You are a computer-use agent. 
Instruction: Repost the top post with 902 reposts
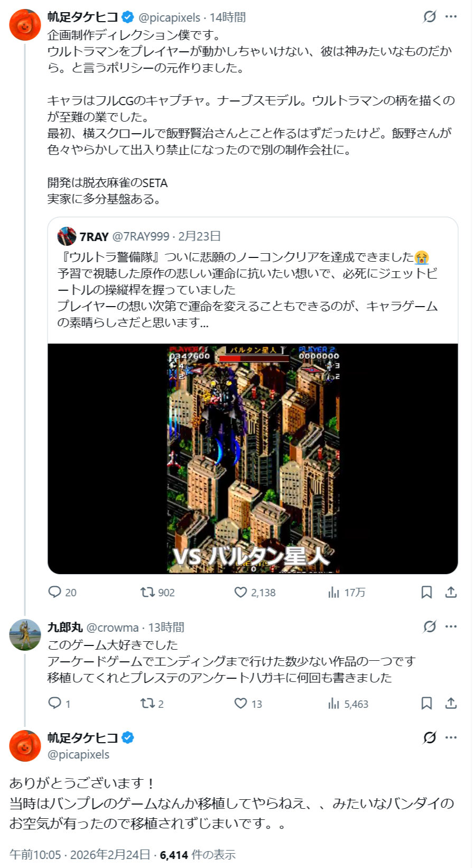point(147,592)
